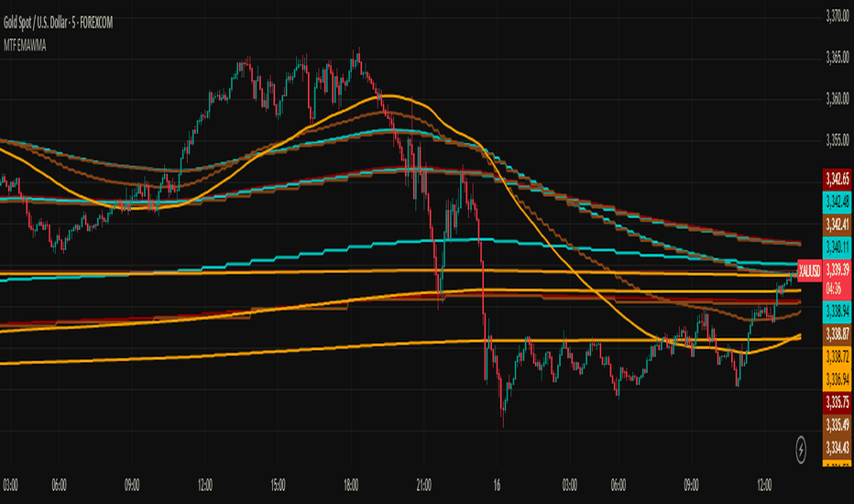Click the 09:00 label after the 16 date
Image resolution: width=854 pixels, height=504 pixels.
click(x=691, y=485)
